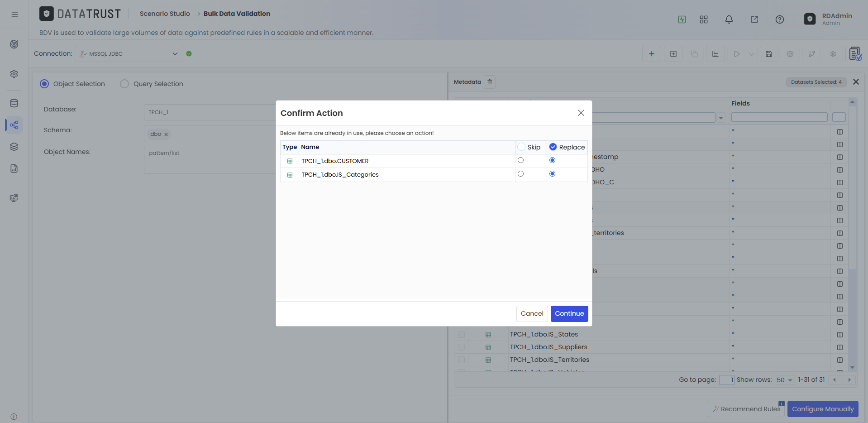Click the save disk toolbar icon
Image resolution: width=868 pixels, height=423 pixels.
pos(769,54)
